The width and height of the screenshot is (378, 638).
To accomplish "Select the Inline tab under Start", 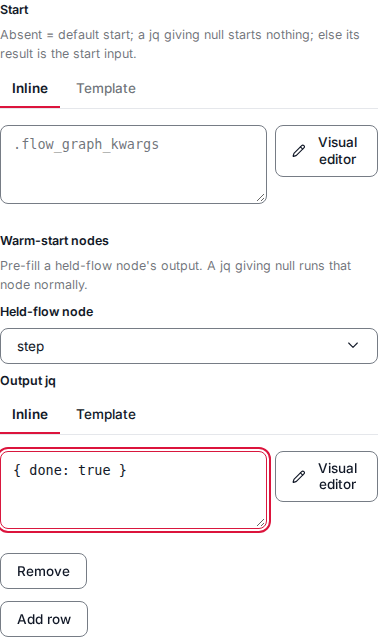I will point(30,88).
